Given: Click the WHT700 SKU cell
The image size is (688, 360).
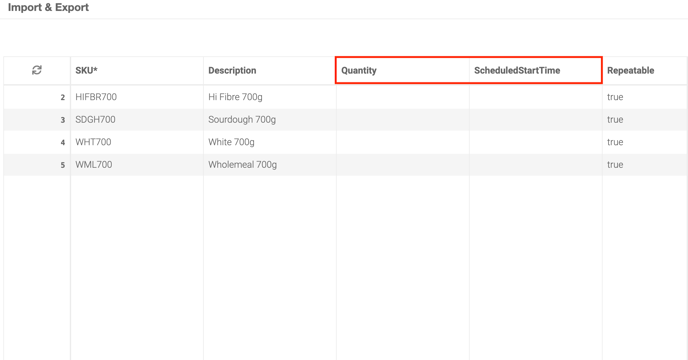Looking at the screenshot, I should (x=137, y=142).
